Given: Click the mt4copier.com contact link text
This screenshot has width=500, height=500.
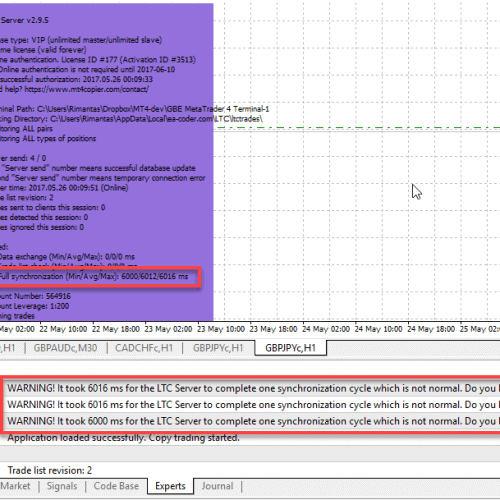Looking at the screenshot, I should tap(87, 89).
